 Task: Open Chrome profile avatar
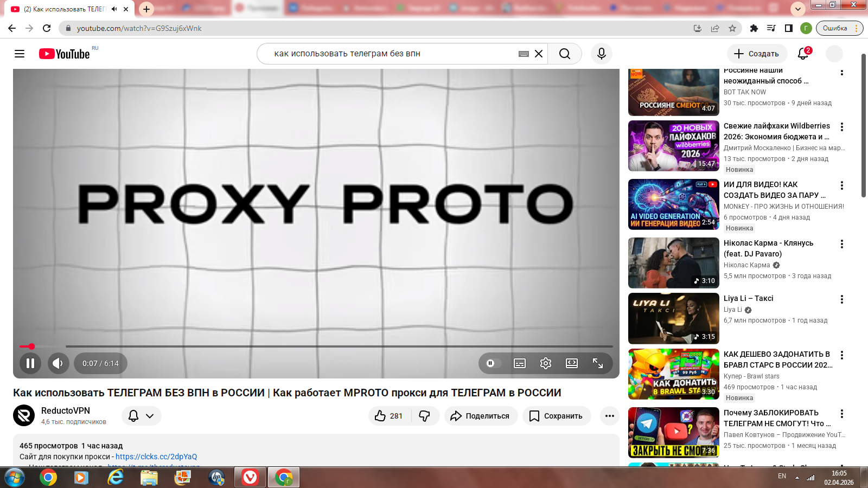click(x=806, y=28)
